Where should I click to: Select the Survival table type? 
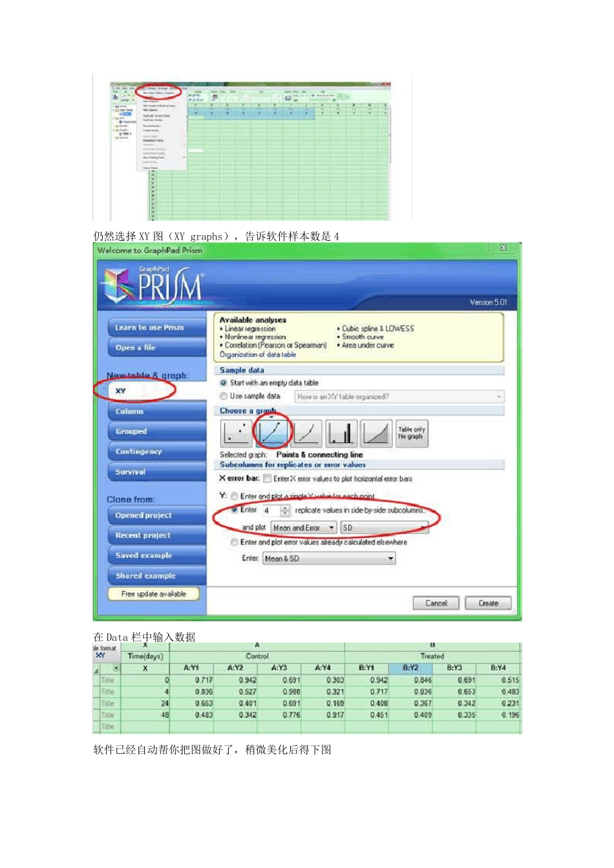[x=157, y=472]
